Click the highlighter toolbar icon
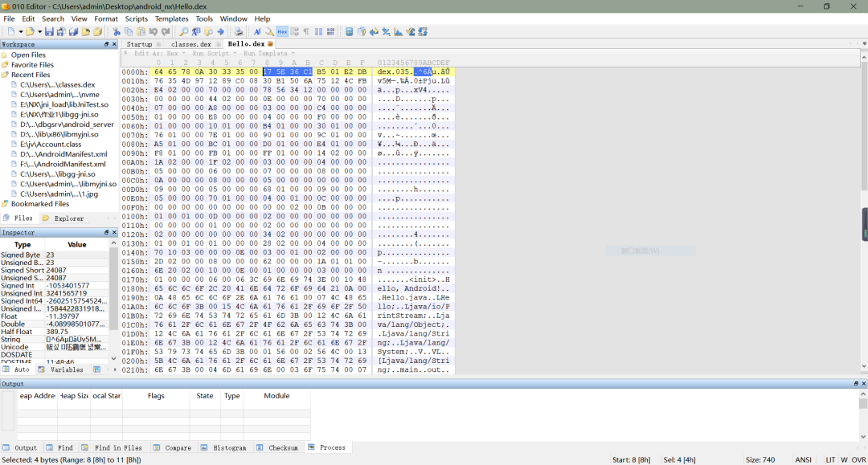The image size is (868, 465). (x=269, y=31)
